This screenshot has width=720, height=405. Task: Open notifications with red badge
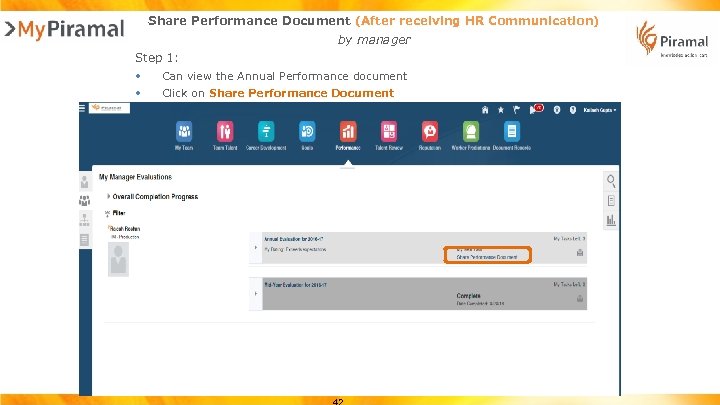pos(536,109)
